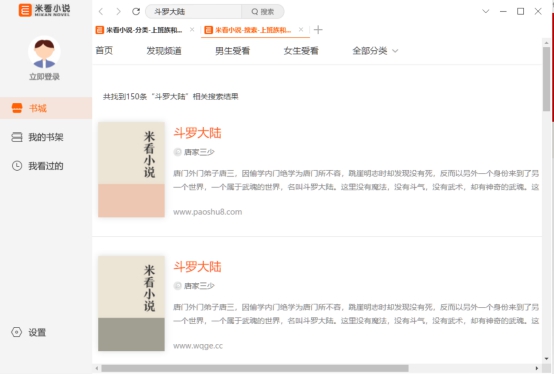Open 发现频道 channel

[x=164, y=51]
